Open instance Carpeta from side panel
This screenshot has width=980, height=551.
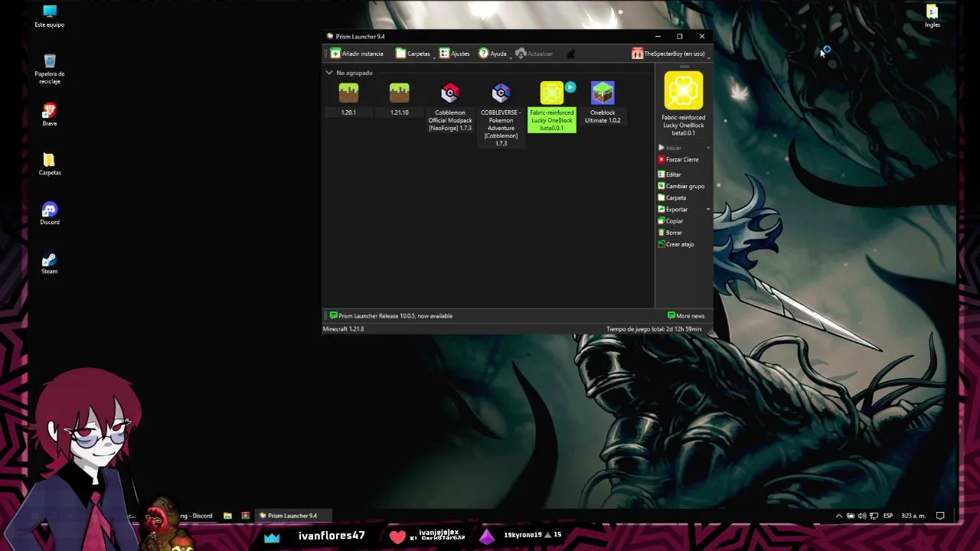click(672, 197)
